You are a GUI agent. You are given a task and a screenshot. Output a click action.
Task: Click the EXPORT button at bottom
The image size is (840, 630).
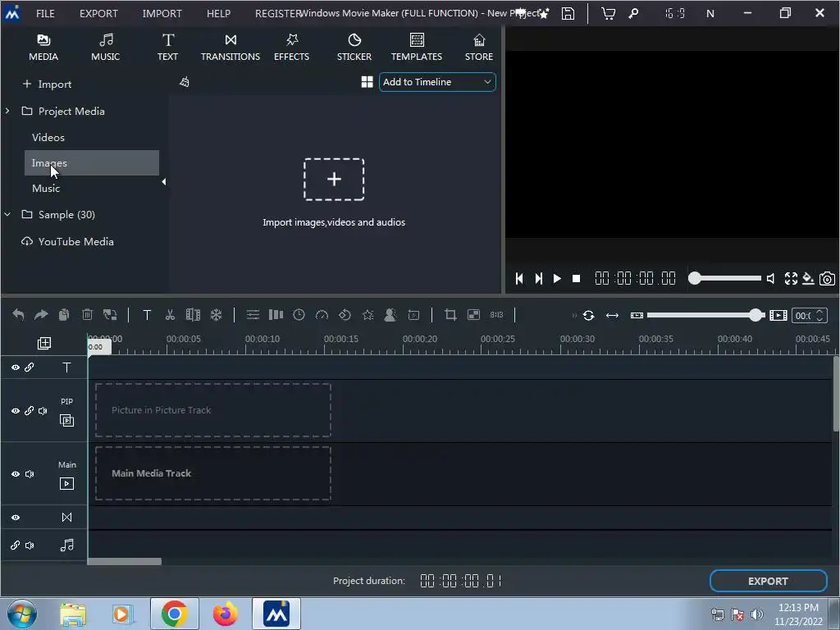pyautogui.click(x=768, y=582)
